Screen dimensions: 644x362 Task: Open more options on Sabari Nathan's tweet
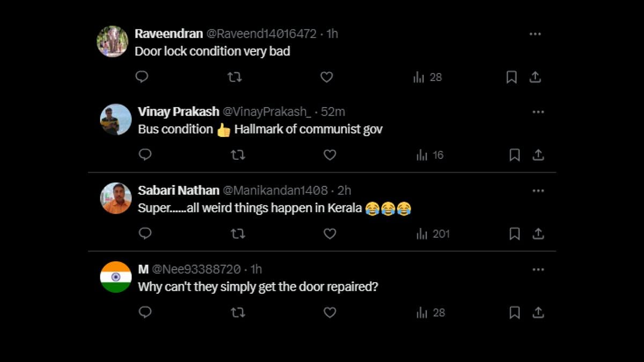[538, 190]
